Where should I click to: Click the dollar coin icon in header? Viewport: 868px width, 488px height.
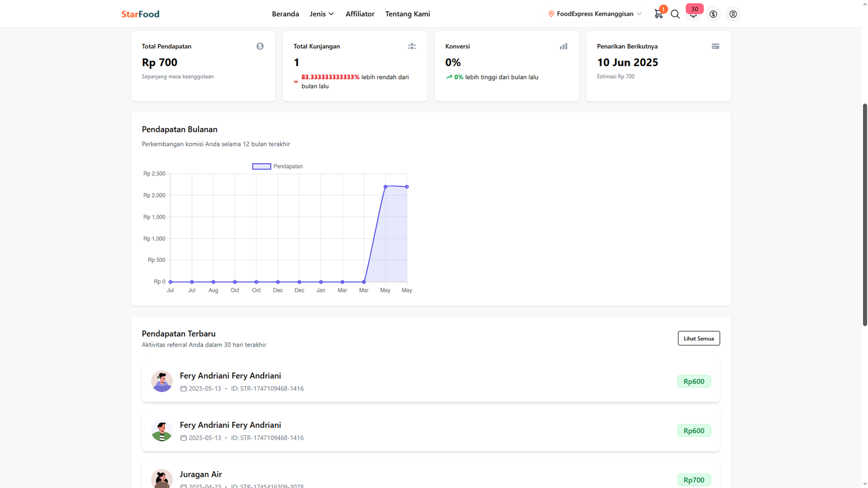coord(713,14)
